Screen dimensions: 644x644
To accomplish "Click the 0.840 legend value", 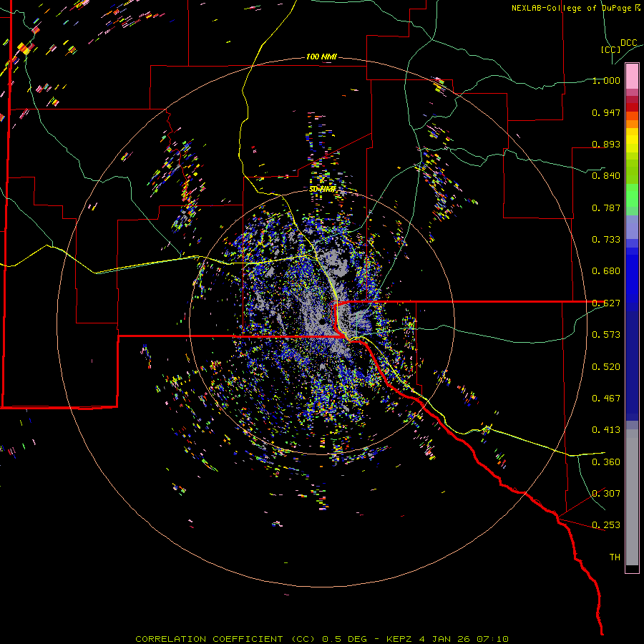I will tap(606, 176).
